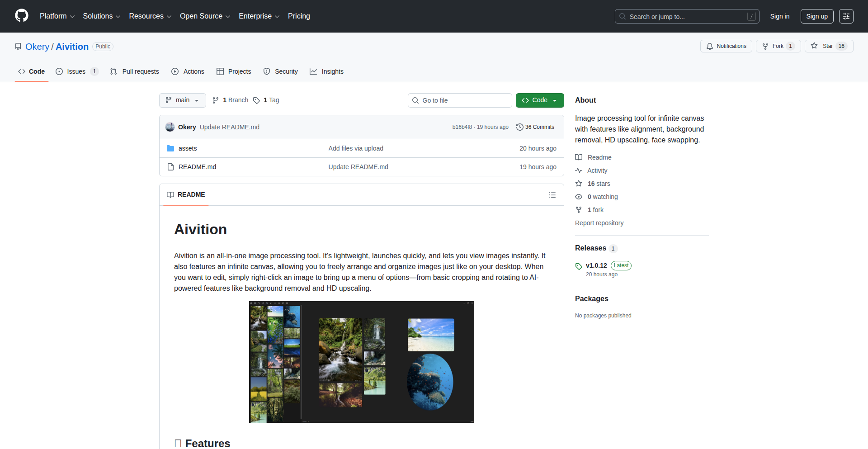Expand the Resources menu

click(x=150, y=16)
